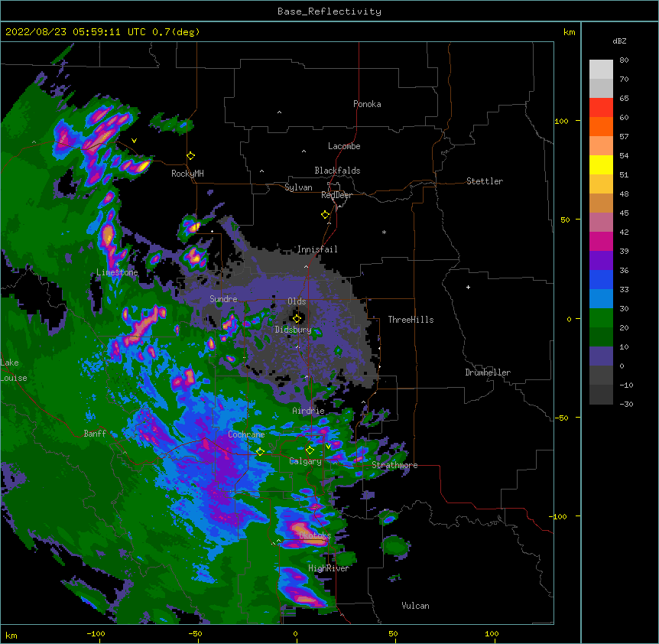Click the Blackfalds label
659x644 pixels.
tap(337, 171)
